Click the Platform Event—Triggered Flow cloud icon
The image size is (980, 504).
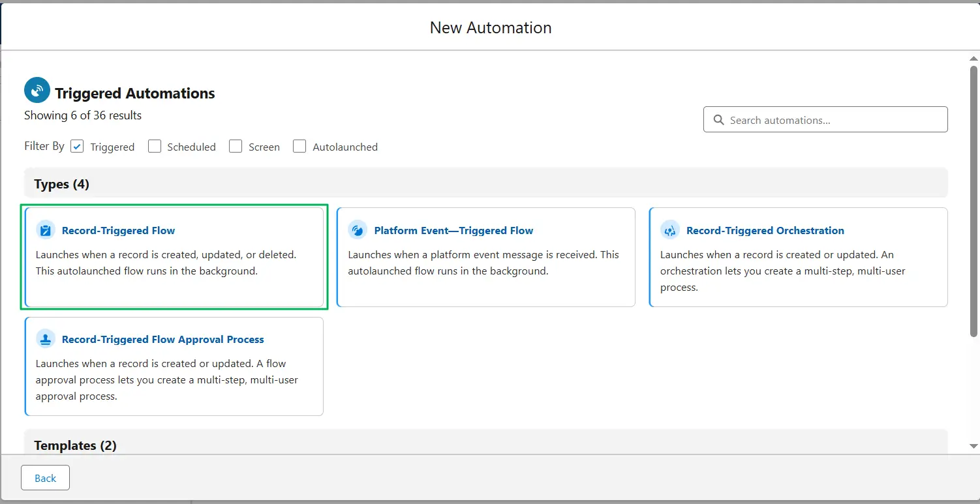pyautogui.click(x=358, y=230)
